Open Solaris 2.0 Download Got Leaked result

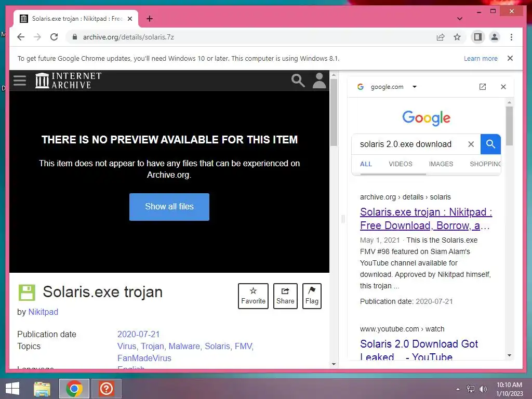click(419, 350)
